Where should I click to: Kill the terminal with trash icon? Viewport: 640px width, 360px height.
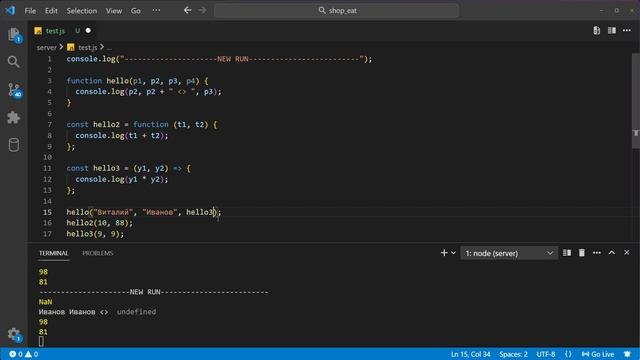click(582, 253)
